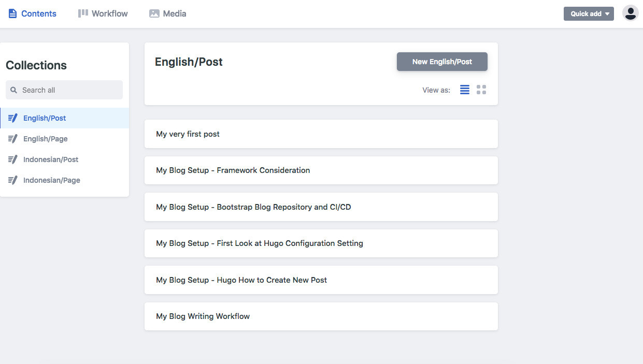The image size is (643, 364).
Task: Expand the Quick add dropdown
Action: [x=589, y=14]
